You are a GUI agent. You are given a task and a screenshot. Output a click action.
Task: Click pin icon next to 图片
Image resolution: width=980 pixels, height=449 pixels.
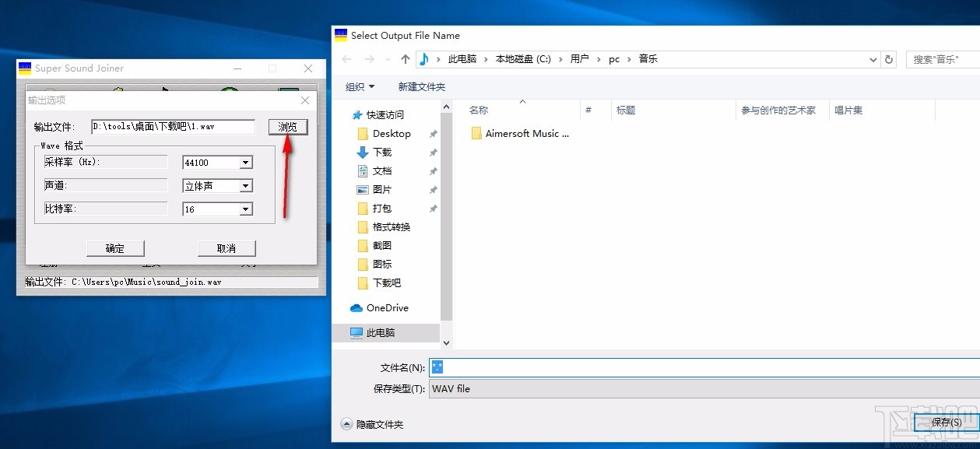pyautogui.click(x=433, y=190)
